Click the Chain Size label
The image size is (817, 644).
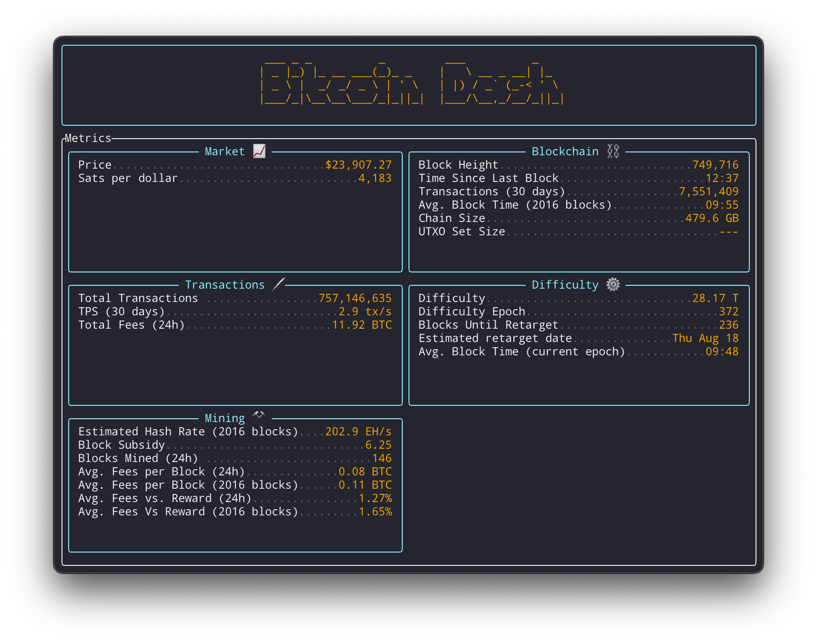tap(451, 218)
